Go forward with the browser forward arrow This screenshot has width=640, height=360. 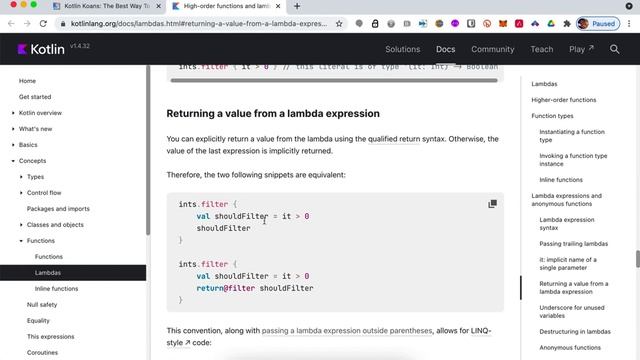27,24
